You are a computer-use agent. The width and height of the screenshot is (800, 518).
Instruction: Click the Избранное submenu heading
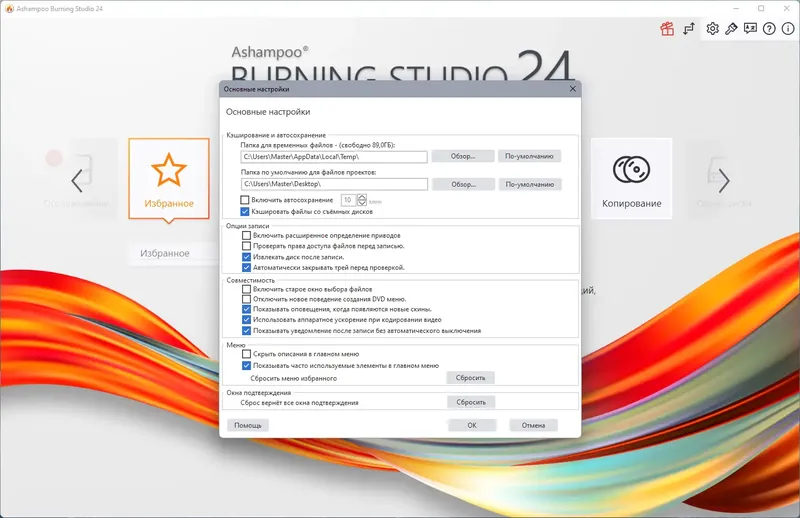click(165, 253)
